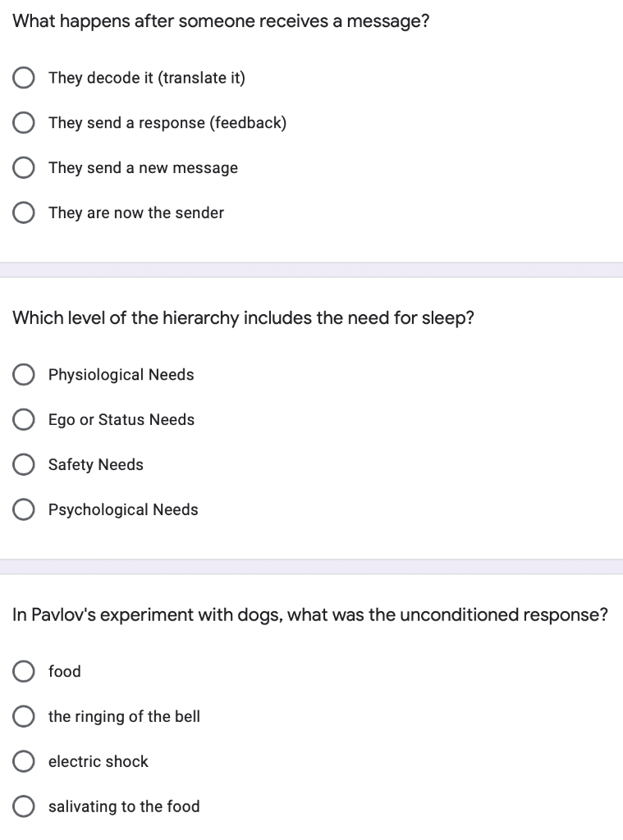Click divider above the Pavlov question
The image size is (623, 840).
pyautogui.click(x=311, y=567)
